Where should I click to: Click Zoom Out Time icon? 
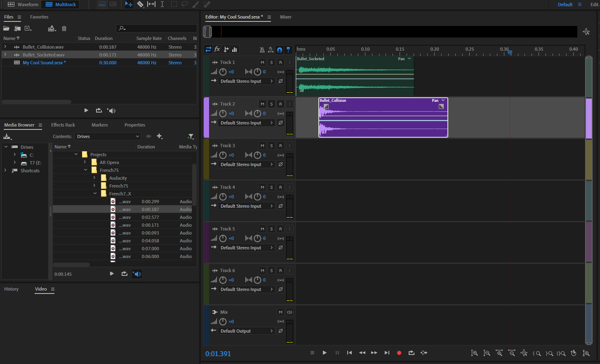512,353
